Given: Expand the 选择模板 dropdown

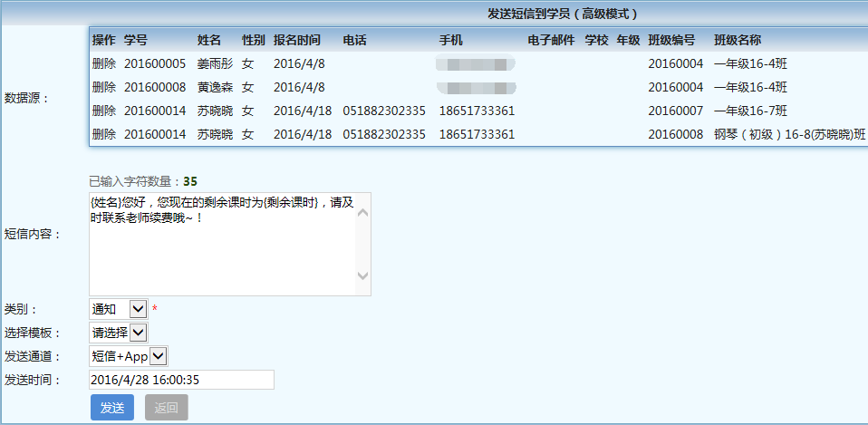Looking at the screenshot, I should (x=118, y=333).
